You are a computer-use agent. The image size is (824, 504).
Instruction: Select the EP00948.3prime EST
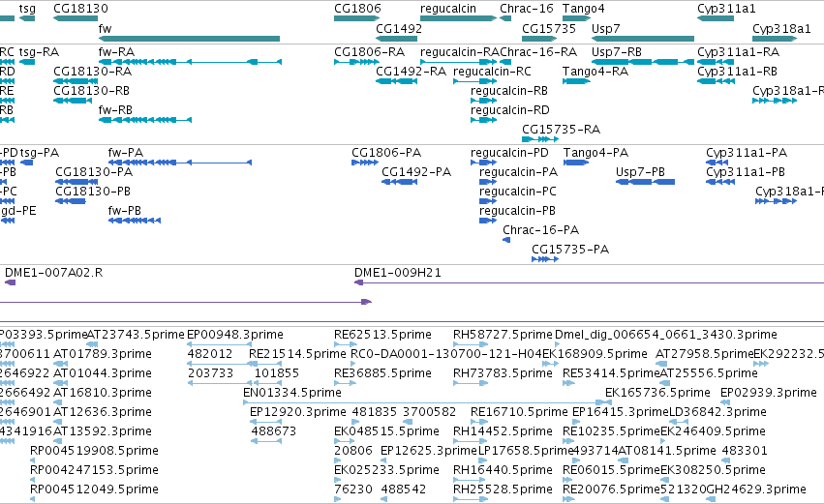220,345
